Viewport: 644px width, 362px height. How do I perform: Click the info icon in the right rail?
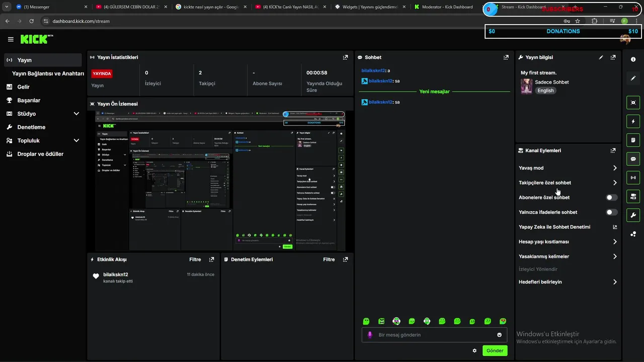(633, 59)
